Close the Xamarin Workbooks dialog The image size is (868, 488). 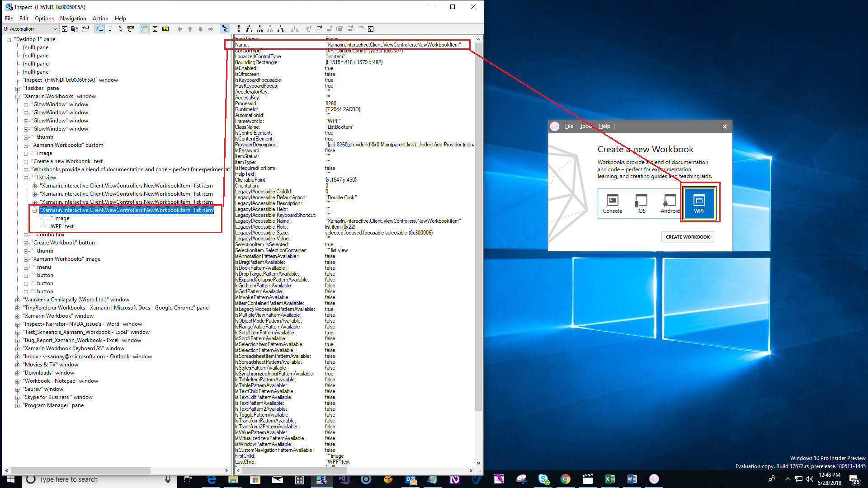coord(724,127)
